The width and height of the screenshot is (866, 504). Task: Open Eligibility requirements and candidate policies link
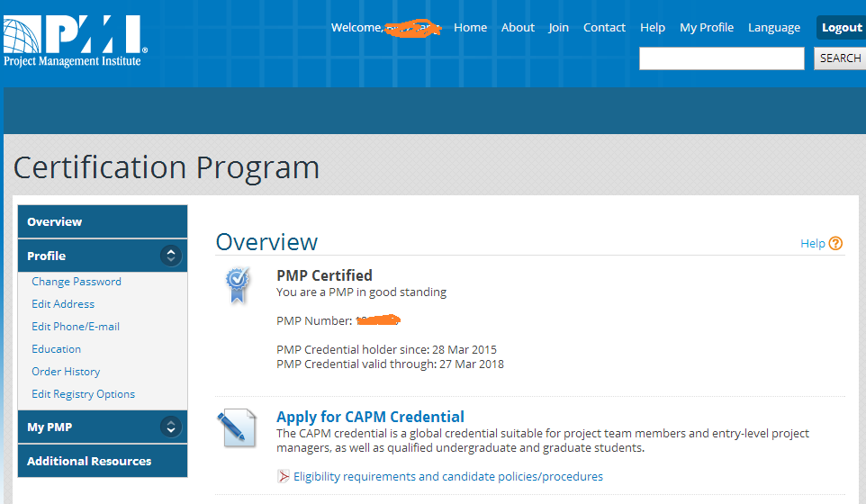448,476
